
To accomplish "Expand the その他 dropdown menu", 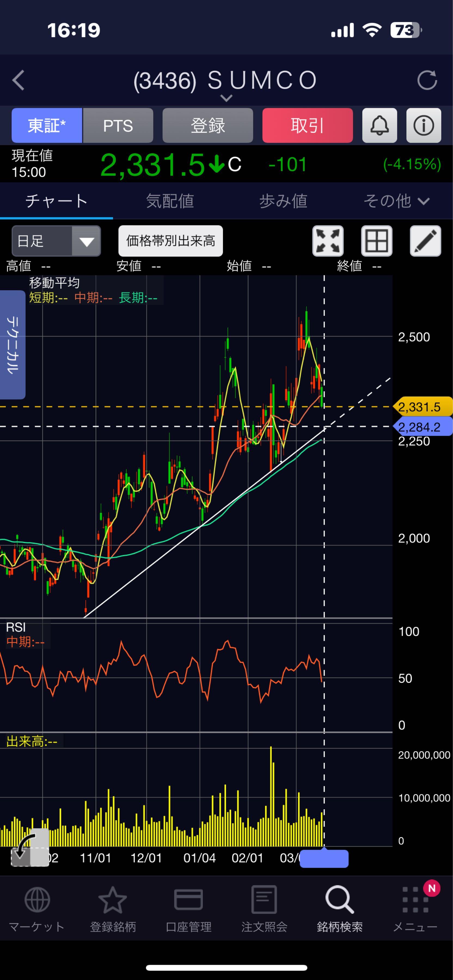I will tap(396, 201).
